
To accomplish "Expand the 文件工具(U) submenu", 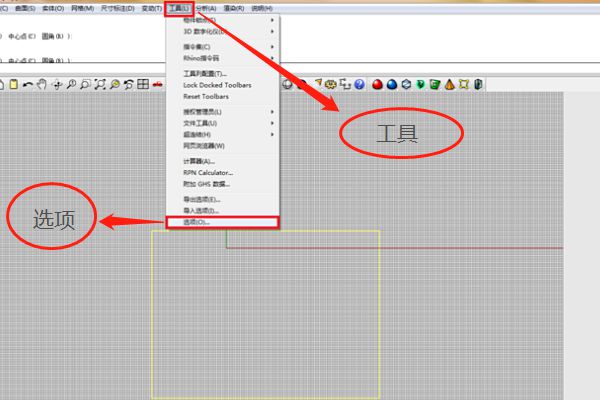I will (x=222, y=123).
